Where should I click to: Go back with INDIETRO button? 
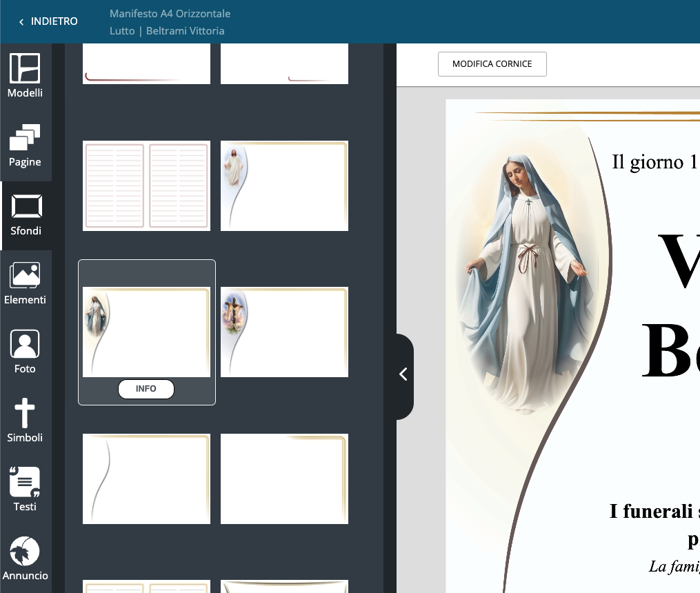(49, 21)
